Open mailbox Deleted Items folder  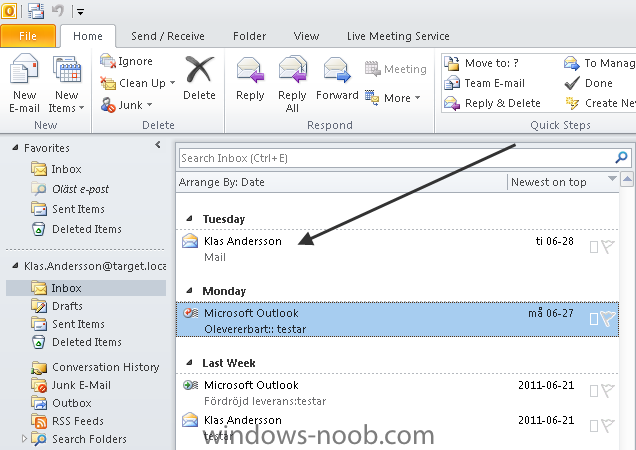click(x=77, y=342)
